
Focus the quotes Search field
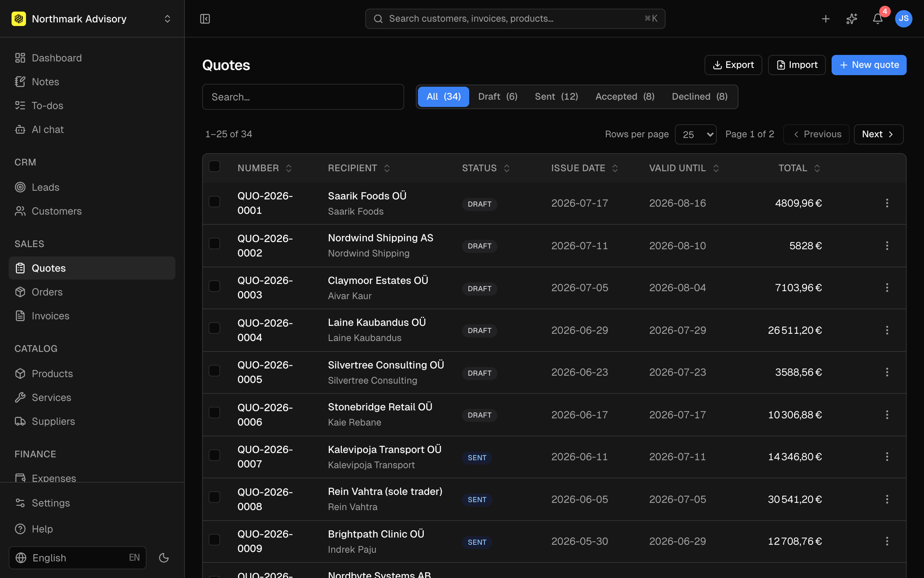[x=303, y=97]
